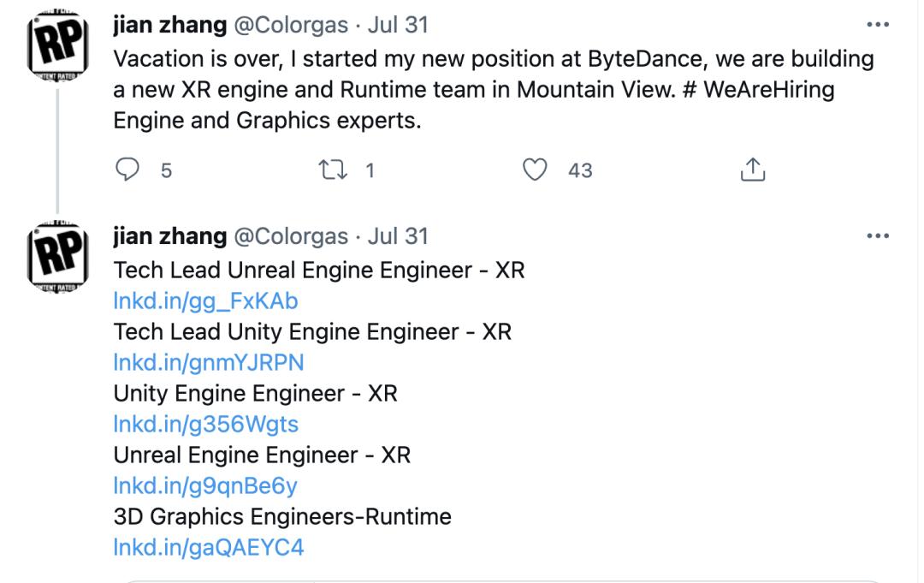Viewport: 924px width, 583px height.
Task: Open the lnkd.in/g356Wgts link
Action: pos(205,424)
